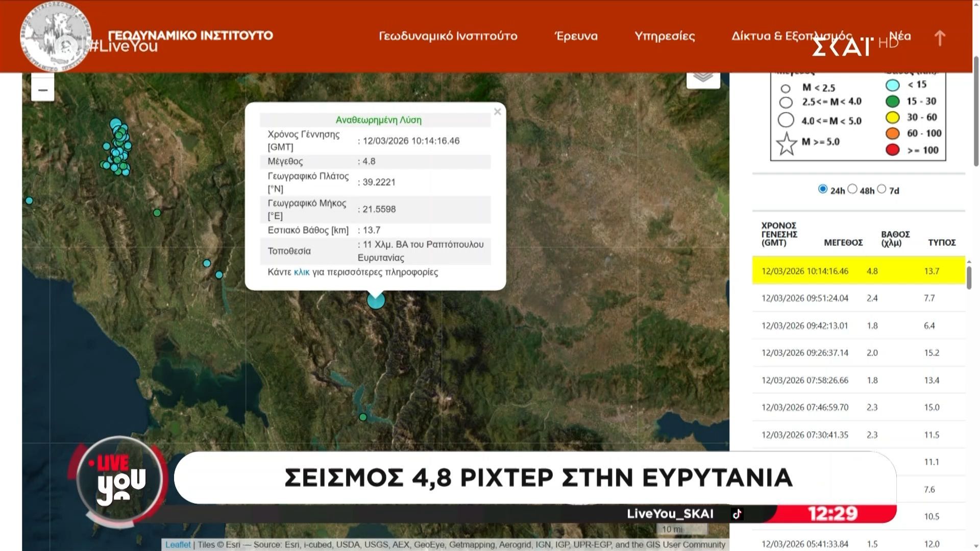Image resolution: width=980 pixels, height=551 pixels.
Task: Select the 09:42:13.01 earthquake row
Action: pos(859,325)
